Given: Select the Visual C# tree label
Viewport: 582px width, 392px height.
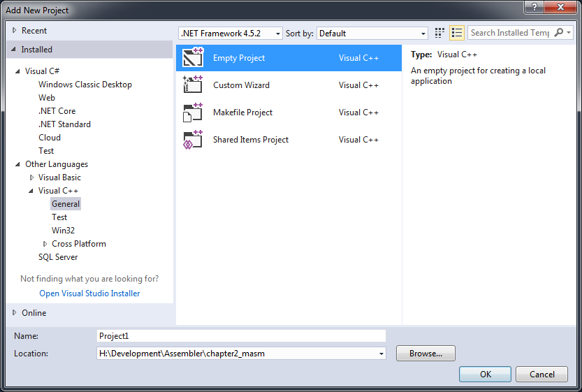Looking at the screenshot, I should [42, 71].
